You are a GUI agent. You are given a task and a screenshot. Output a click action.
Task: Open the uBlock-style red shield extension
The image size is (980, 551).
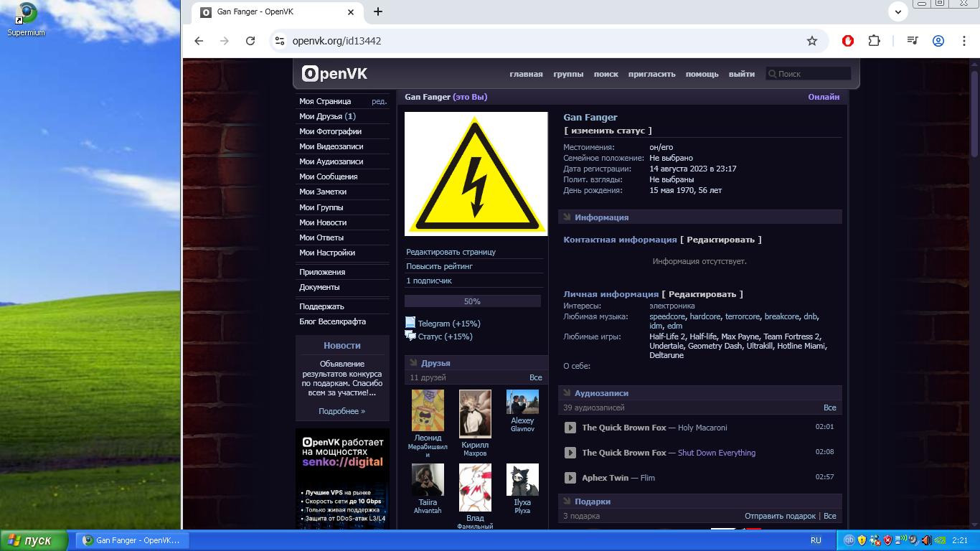[x=847, y=41]
